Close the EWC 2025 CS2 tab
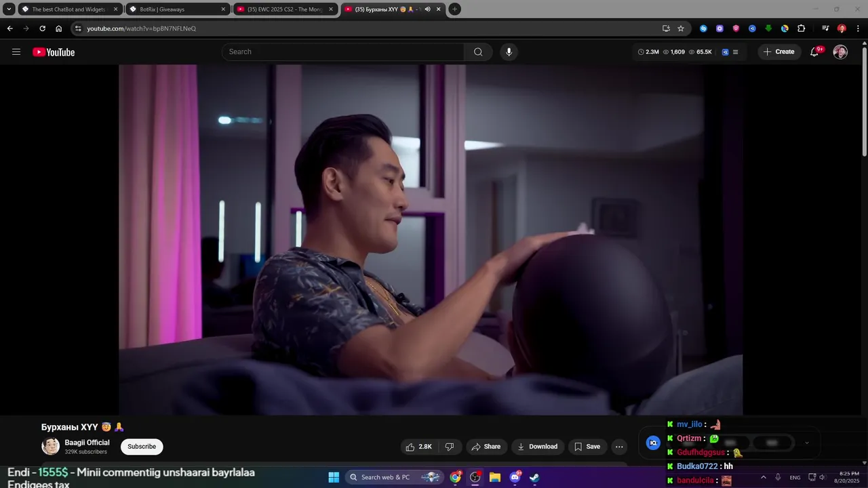The width and height of the screenshot is (868, 488). (332, 9)
